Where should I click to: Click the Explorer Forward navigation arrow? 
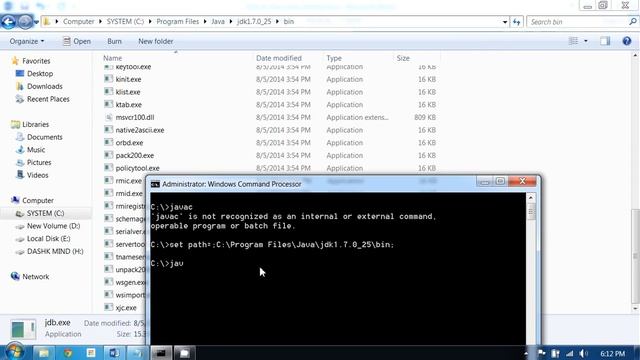[24, 22]
